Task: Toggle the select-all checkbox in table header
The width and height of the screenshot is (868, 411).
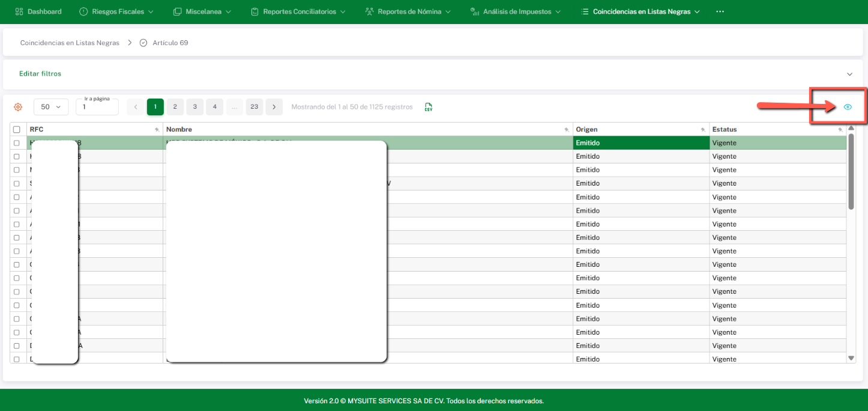Action: [x=17, y=130]
